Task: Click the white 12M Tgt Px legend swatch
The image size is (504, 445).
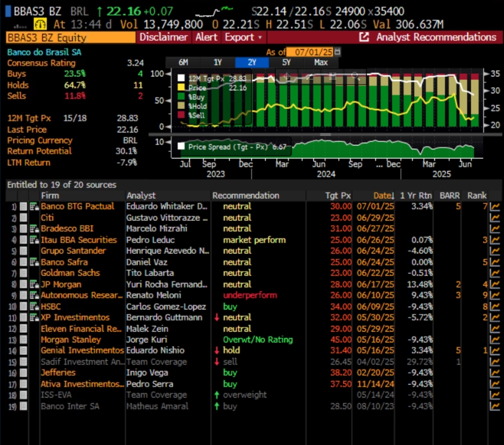Action: [182, 78]
